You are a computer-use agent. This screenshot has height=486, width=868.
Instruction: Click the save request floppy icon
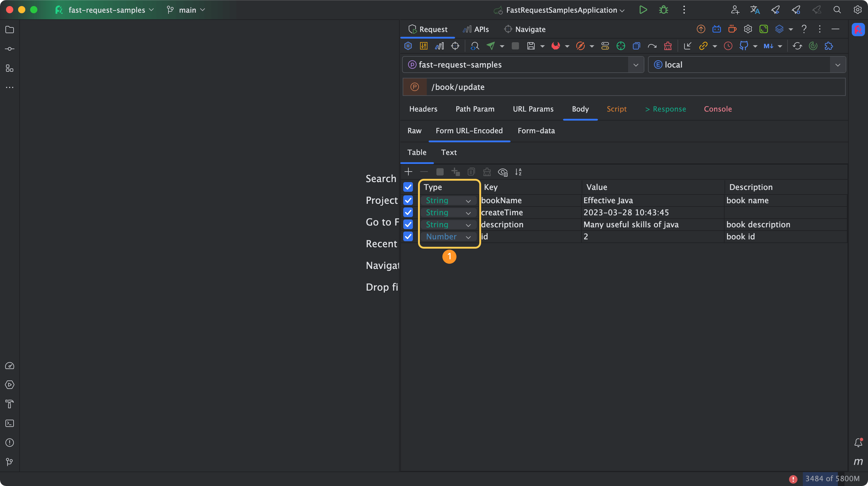pyautogui.click(x=531, y=46)
